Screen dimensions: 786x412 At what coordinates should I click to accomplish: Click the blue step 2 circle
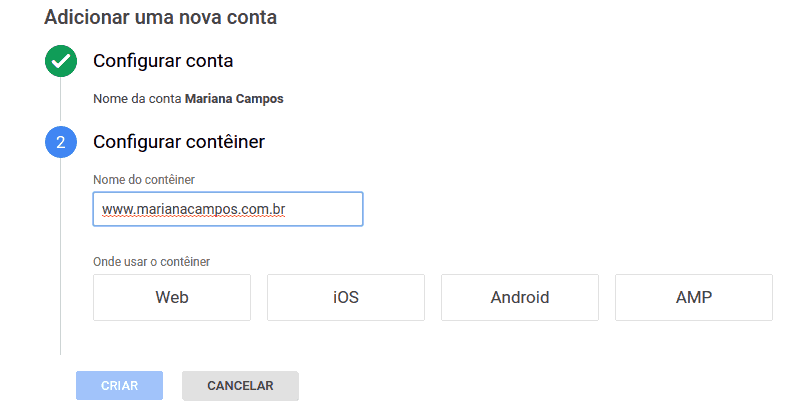click(60, 142)
